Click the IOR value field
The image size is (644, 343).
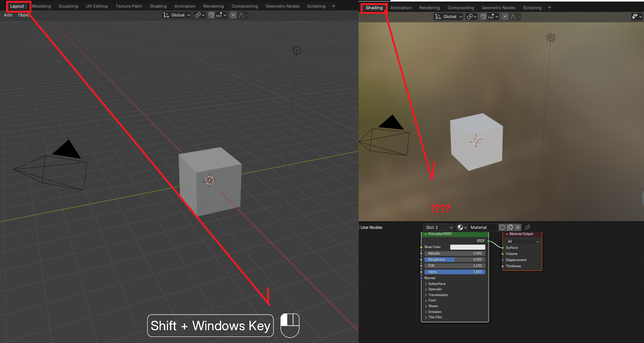pyautogui.click(x=455, y=266)
